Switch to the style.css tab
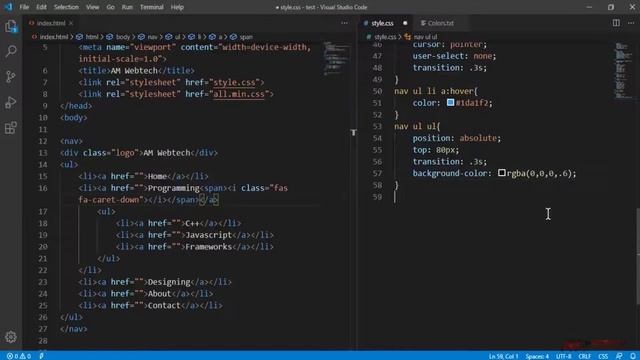640x360 pixels. click(x=382, y=23)
